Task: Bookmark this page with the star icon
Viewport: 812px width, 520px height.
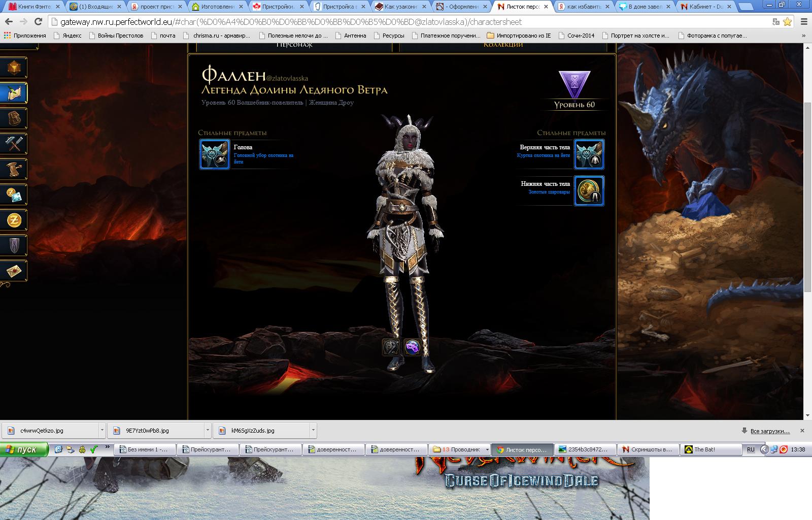Action: click(787, 22)
